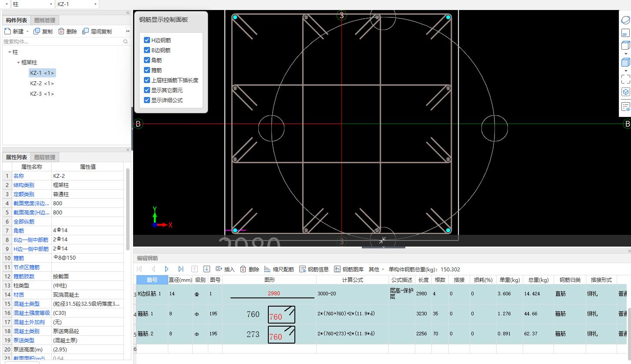The image size is (631, 364).
Task: Click the 筋号 column header
Action: click(x=152, y=280)
